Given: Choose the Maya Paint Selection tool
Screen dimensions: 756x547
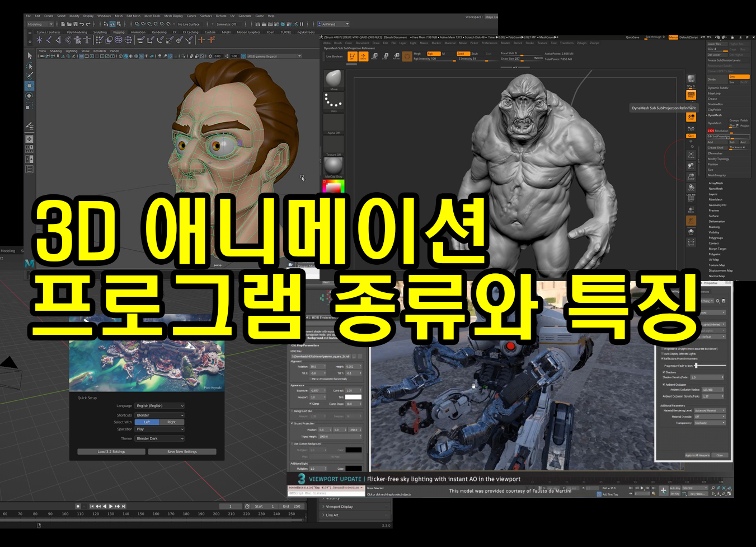Looking at the screenshot, I should [30, 75].
